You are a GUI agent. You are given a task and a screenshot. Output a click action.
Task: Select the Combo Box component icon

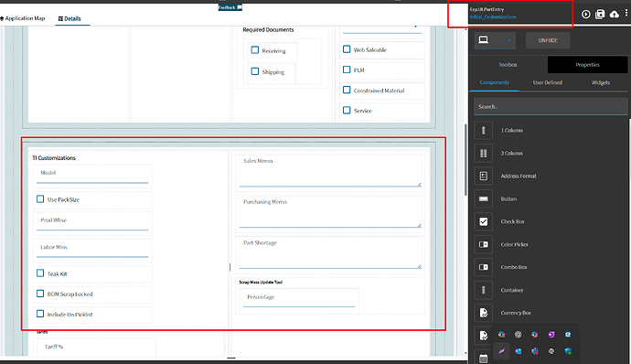(484, 267)
